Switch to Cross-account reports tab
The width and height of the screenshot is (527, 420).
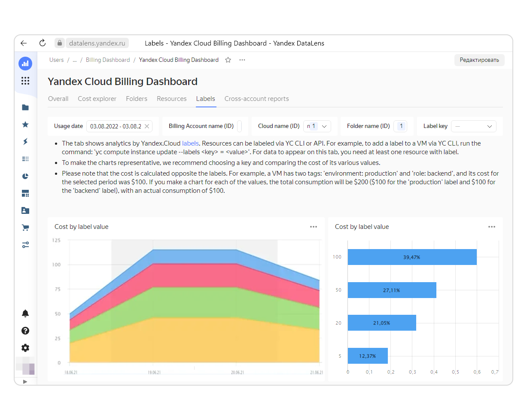pyautogui.click(x=257, y=99)
